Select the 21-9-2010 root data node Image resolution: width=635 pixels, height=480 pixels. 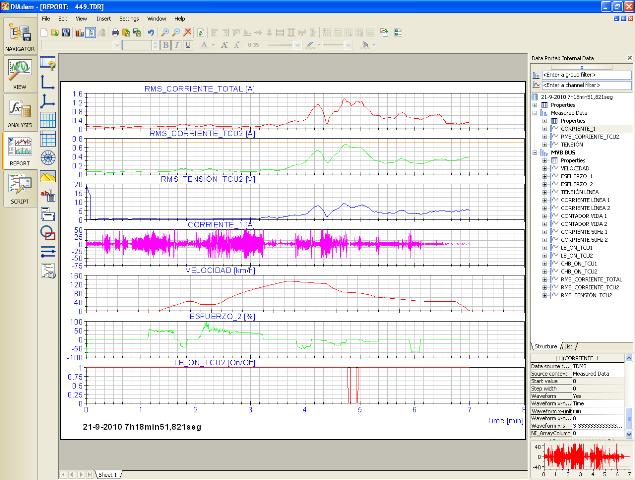tap(576, 97)
